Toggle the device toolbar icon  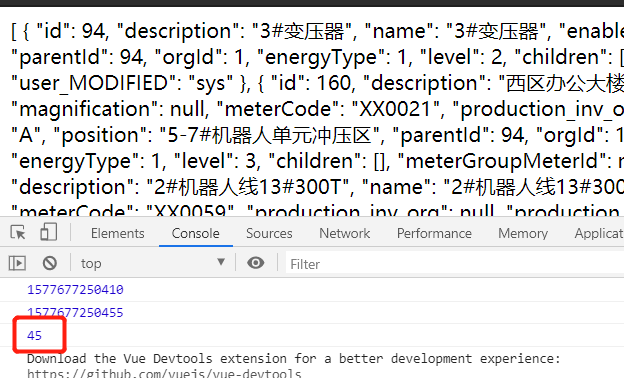pos(49,232)
